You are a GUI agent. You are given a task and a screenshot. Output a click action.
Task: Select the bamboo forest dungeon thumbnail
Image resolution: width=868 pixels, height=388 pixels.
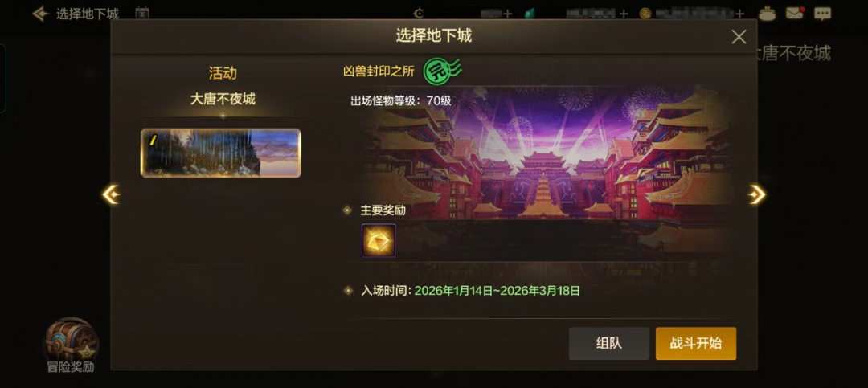[221, 153]
